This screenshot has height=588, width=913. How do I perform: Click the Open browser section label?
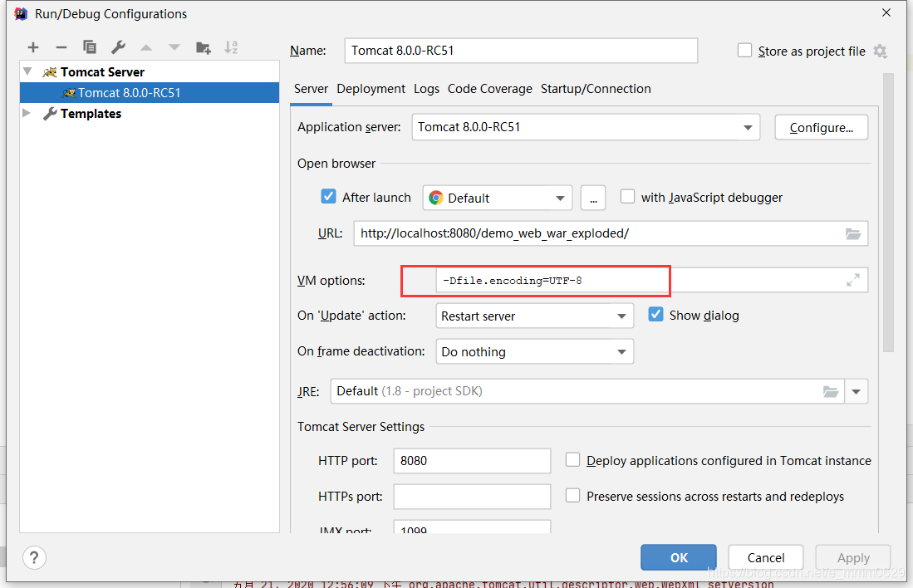[x=336, y=164]
